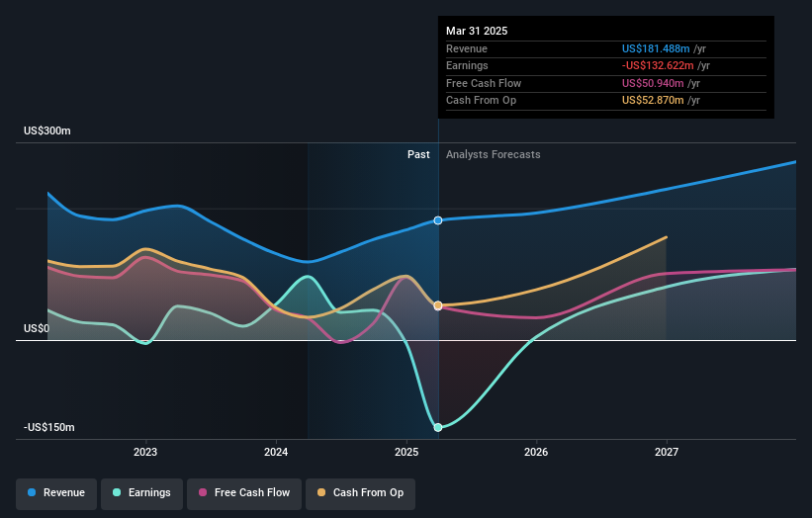This screenshot has width=812, height=518.
Task: Click the Earnings row label in tooltip
Action: [x=467, y=65]
